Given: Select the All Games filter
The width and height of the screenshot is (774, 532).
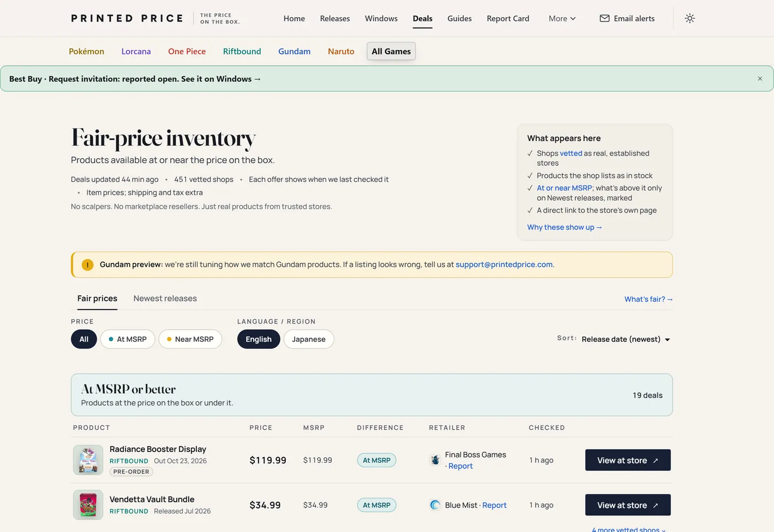Looking at the screenshot, I should click(x=391, y=51).
